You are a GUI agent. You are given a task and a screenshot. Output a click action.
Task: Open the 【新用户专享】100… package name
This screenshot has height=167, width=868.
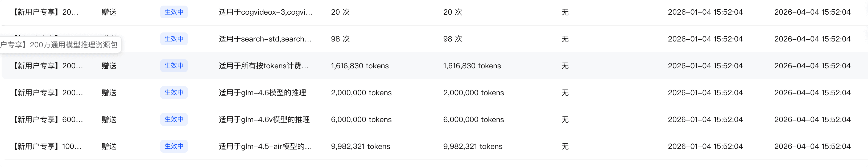point(47,147)
